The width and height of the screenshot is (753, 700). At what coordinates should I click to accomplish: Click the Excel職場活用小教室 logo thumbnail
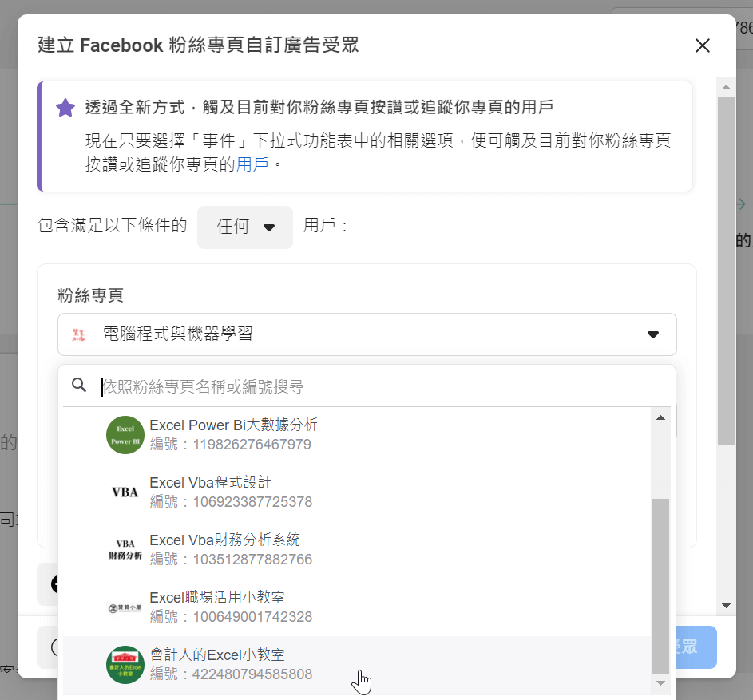point(125,608)
